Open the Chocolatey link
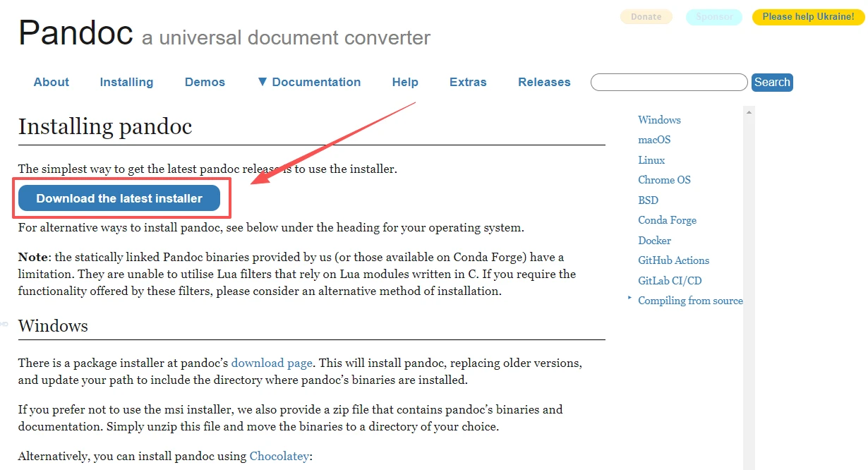 (279, 456)
